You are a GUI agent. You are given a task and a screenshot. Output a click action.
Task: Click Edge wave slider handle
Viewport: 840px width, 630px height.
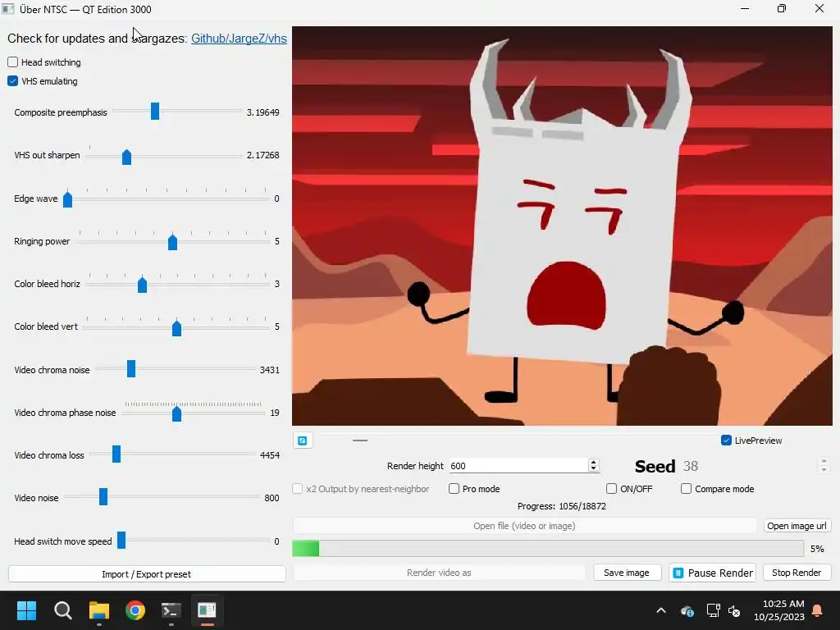67,199
